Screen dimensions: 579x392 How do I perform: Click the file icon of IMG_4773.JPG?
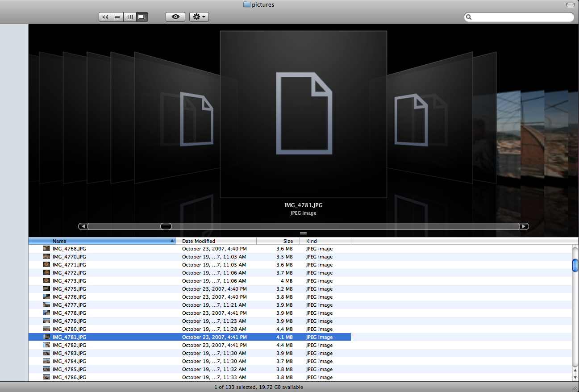coord(46,281)
